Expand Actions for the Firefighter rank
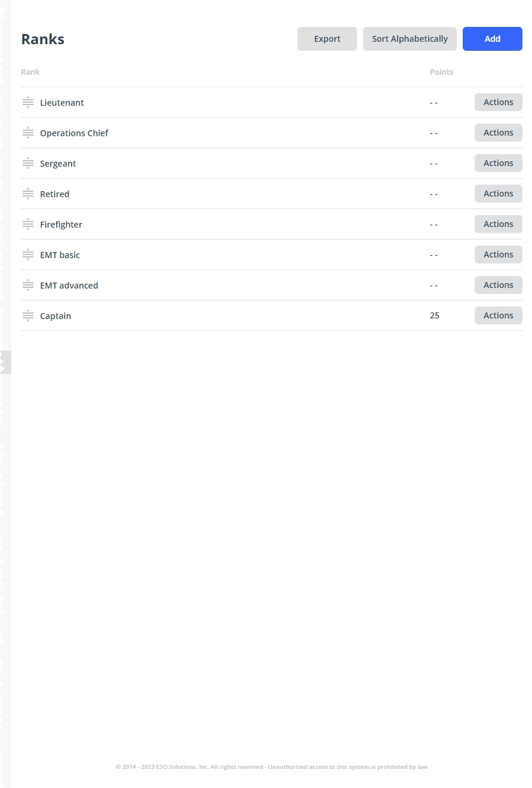This screenshot has height=788, width=532. pyautogui.click(x=498, y=224)
